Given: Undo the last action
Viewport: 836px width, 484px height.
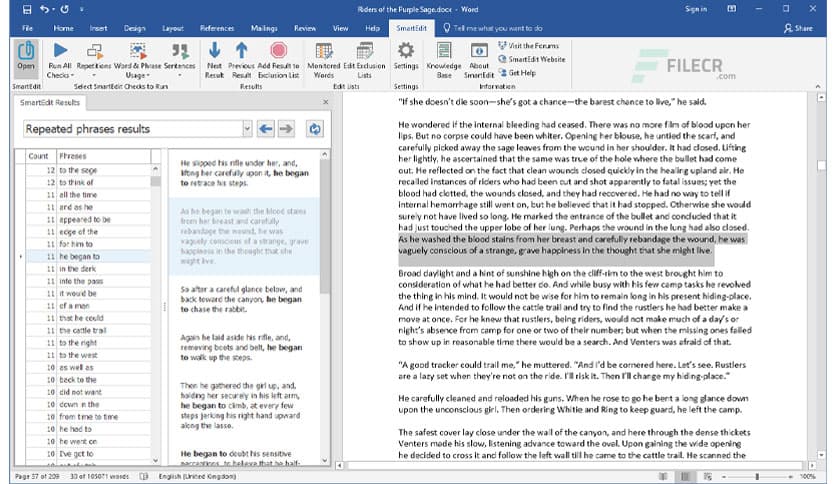Looking at the screenshot, I should [44, 9].
